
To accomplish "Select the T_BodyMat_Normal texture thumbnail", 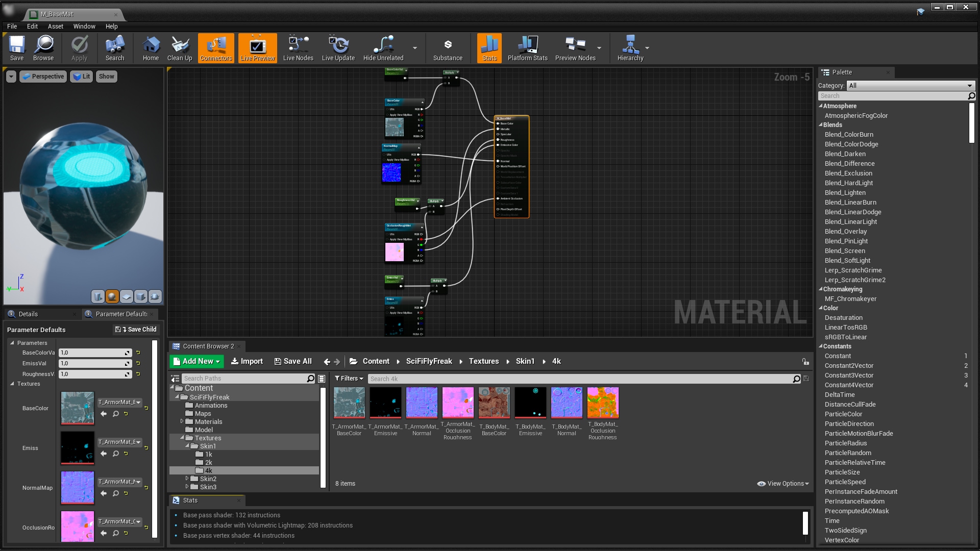I will [x=567, y=402].
